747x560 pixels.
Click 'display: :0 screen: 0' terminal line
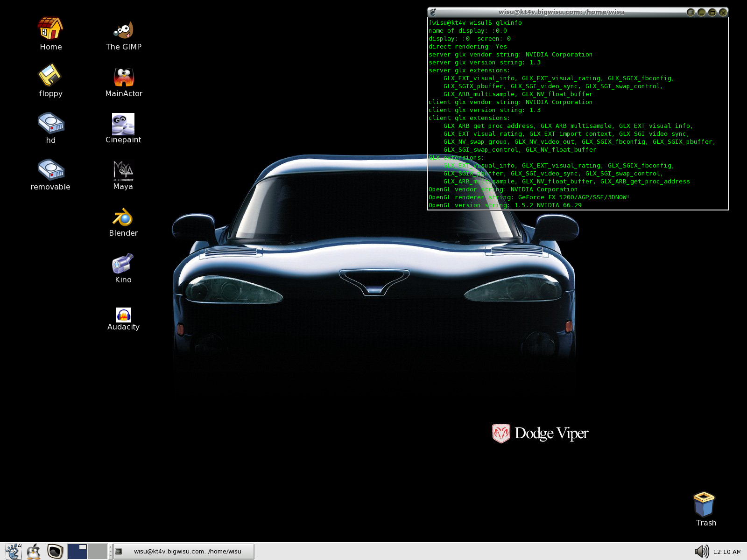point(470,38)
